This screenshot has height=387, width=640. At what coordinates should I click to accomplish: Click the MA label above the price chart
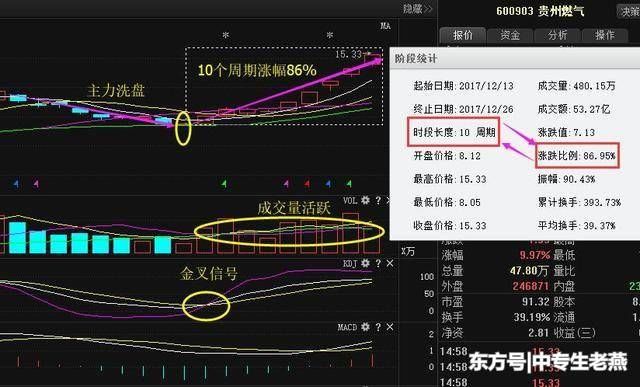coord(385,26)
